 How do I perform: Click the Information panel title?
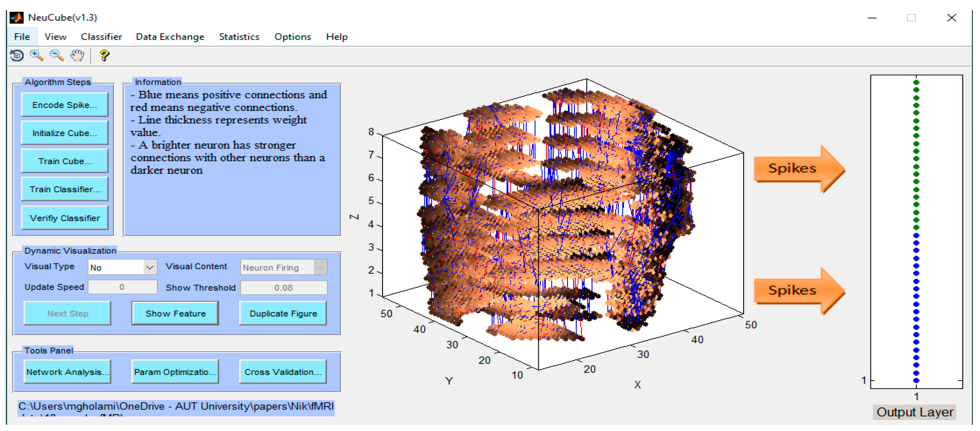[158, 82]
